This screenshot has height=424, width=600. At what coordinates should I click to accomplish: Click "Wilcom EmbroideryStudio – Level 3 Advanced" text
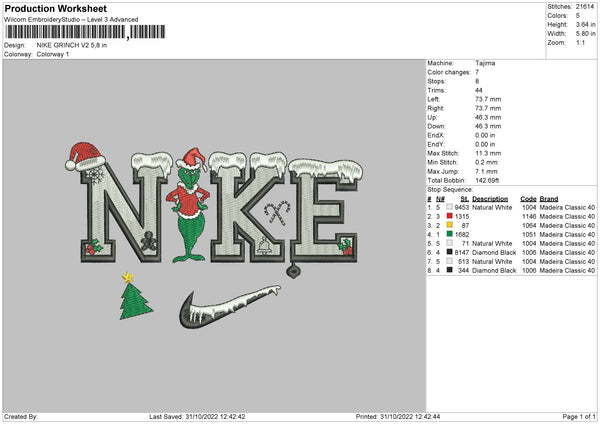click(x=71, y=20)
